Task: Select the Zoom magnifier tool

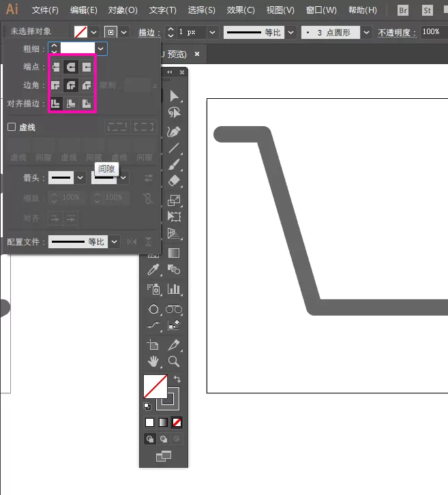Action: (x=174, y=361)
